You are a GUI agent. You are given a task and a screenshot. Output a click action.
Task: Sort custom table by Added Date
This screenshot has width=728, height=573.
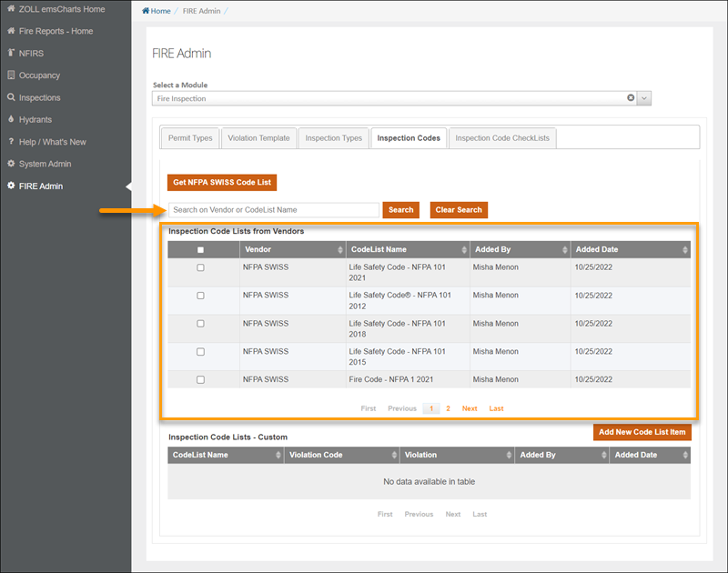point(685,455)
